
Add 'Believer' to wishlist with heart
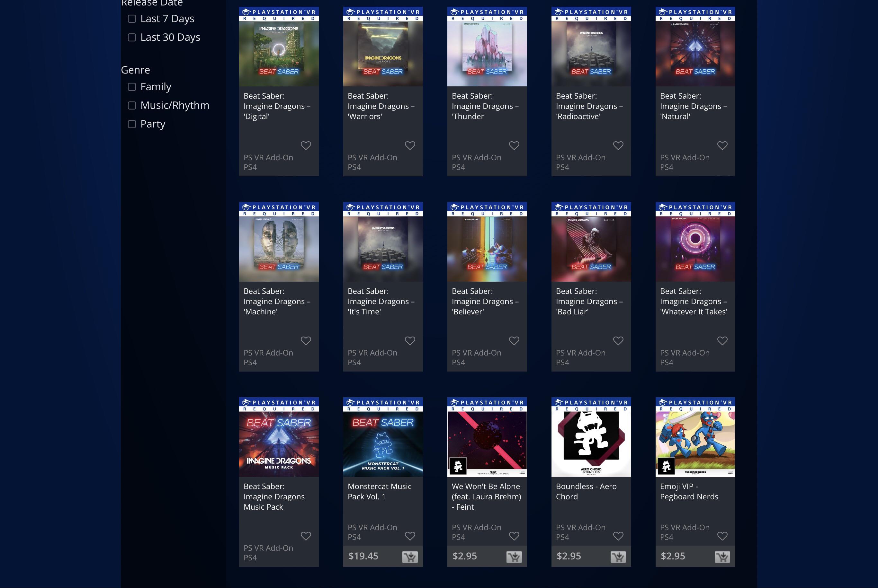tap(514, 341)
